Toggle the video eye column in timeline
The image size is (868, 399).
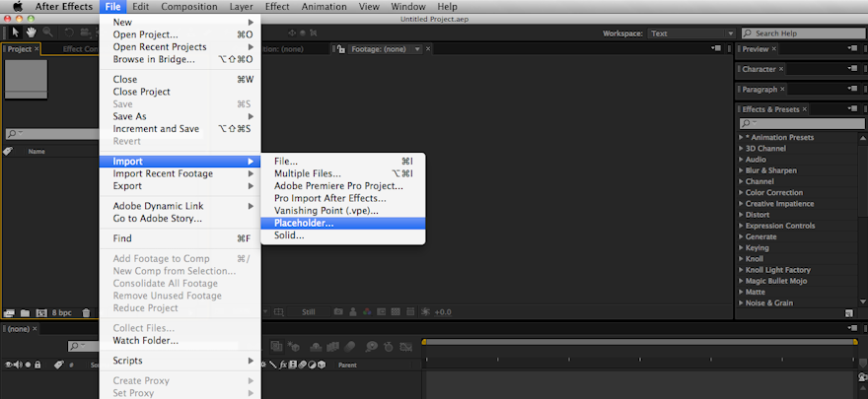[10, 365]
